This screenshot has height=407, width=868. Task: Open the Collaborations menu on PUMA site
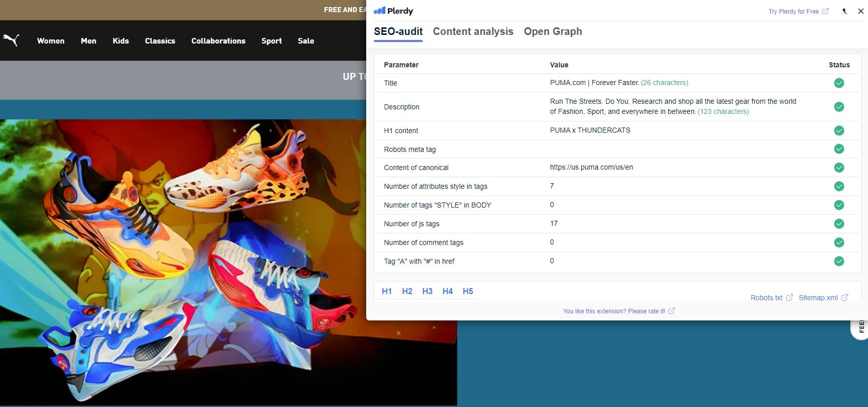click(x=219, y=41)
